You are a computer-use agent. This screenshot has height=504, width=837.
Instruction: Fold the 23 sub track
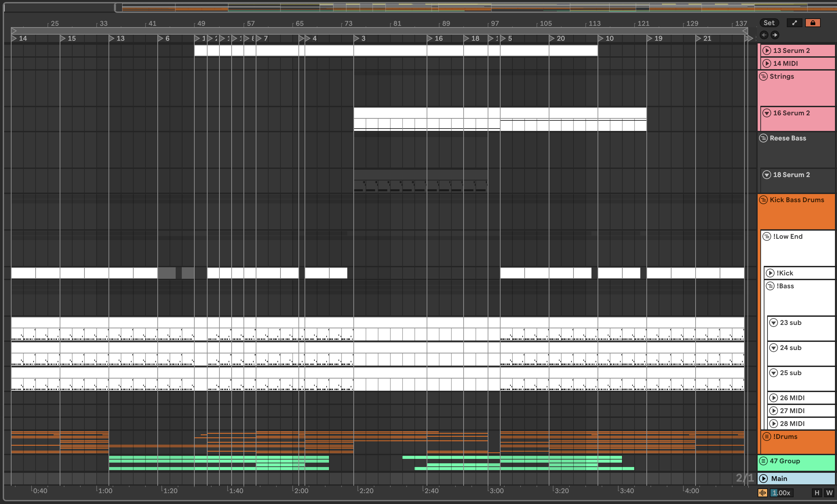click(774, 323)
